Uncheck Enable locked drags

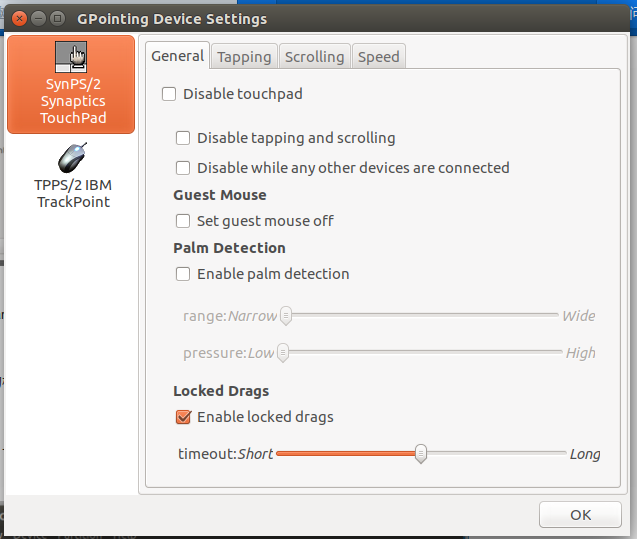183,417
